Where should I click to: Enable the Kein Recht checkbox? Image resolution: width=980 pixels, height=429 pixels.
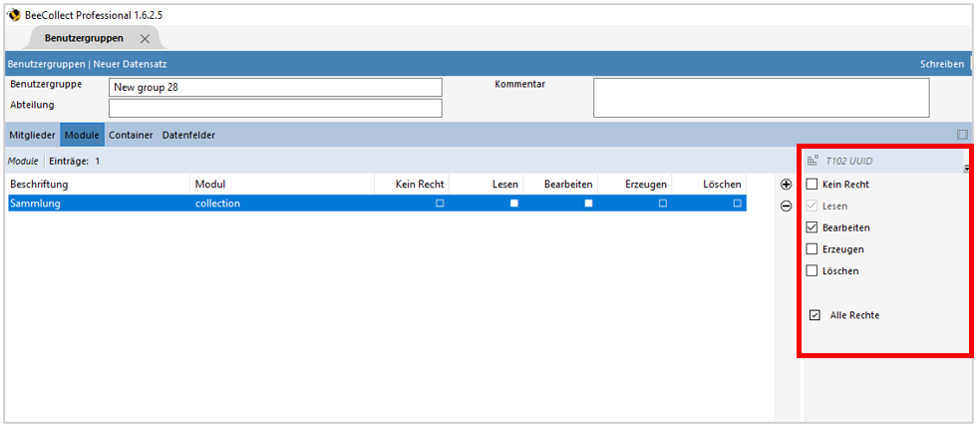tap(813, 185)
